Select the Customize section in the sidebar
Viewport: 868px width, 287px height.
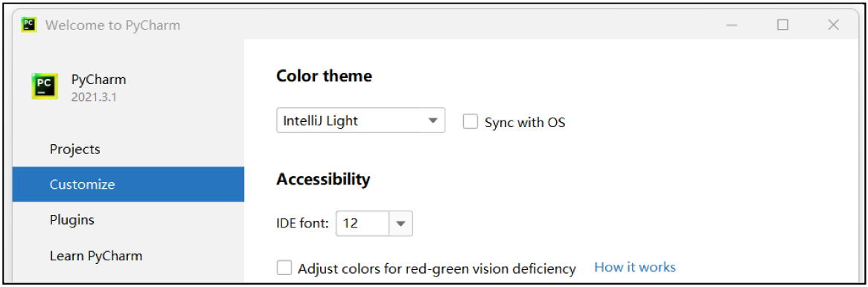[x=129, y=184]
